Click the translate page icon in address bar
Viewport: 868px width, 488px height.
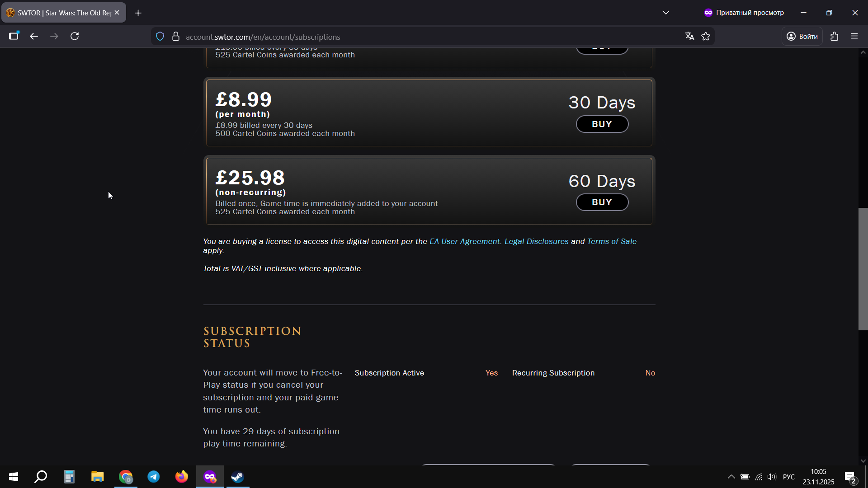coord(689,37)
